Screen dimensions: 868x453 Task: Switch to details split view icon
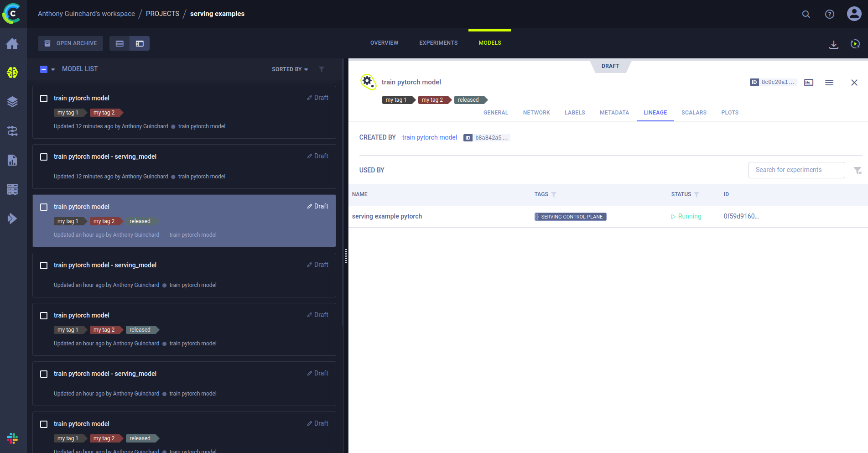click(140, 43)
